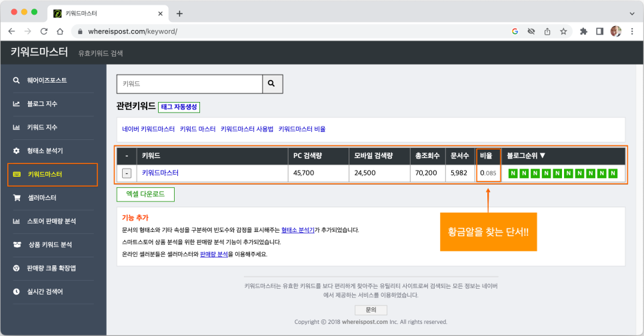Open the 키워드마스터 사용법 related keyword link

(247, 129)
